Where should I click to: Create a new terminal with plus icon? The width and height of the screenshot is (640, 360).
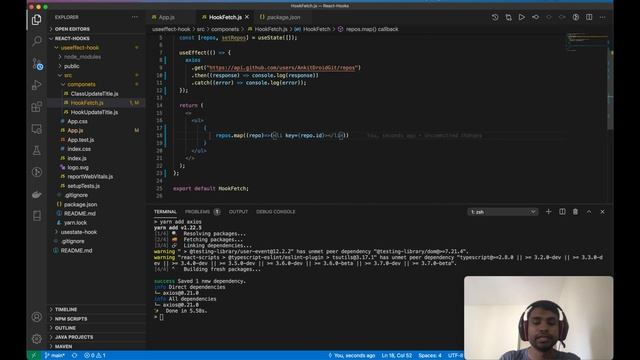click(549, 211)
